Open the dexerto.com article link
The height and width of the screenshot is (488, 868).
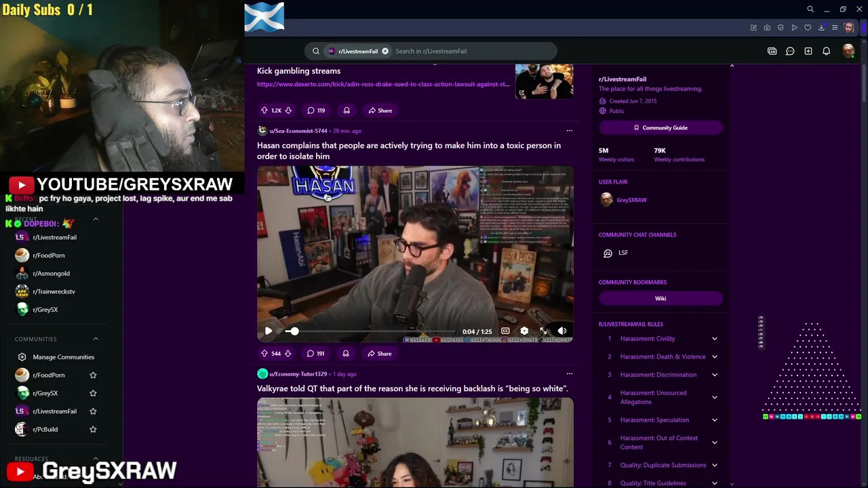coord(383,84)
